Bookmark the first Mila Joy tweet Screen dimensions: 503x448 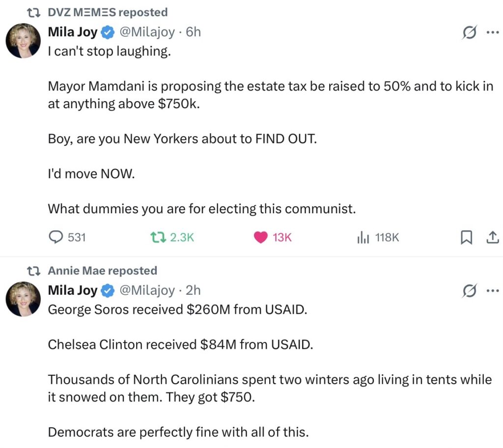(x=466, y=238)
